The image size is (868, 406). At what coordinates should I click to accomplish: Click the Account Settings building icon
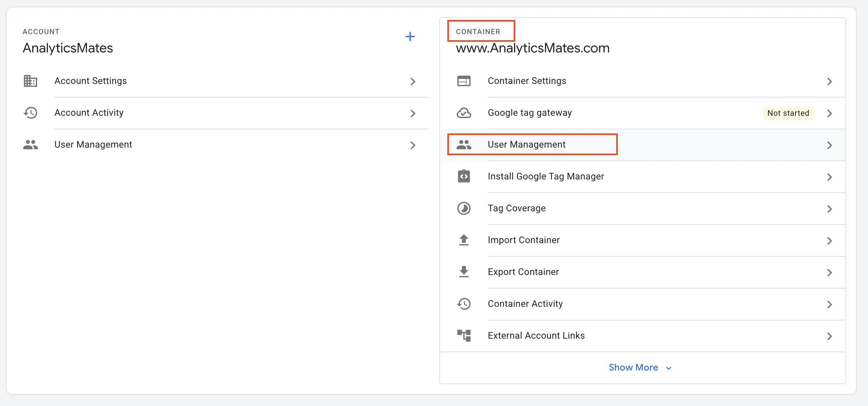30,81
